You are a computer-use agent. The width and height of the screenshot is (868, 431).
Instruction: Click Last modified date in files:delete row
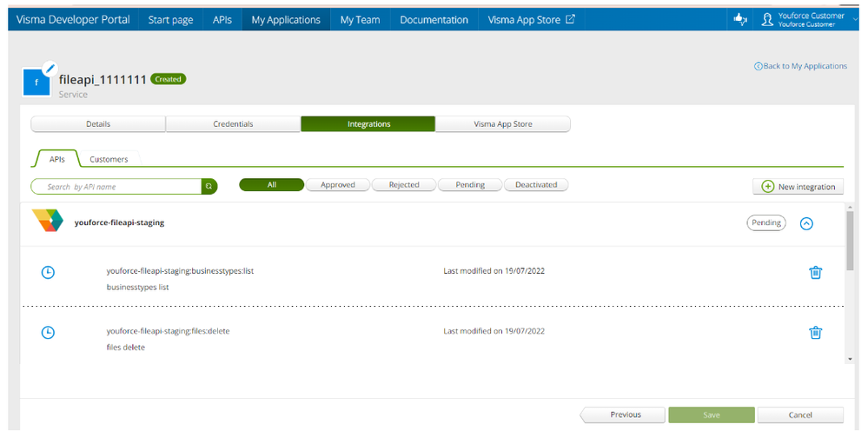494,331
